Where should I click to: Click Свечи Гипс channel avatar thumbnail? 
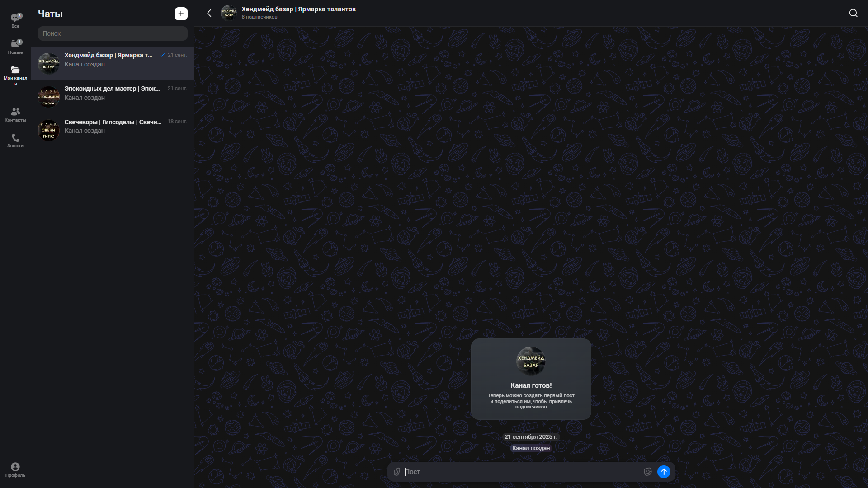pos(48,130)
